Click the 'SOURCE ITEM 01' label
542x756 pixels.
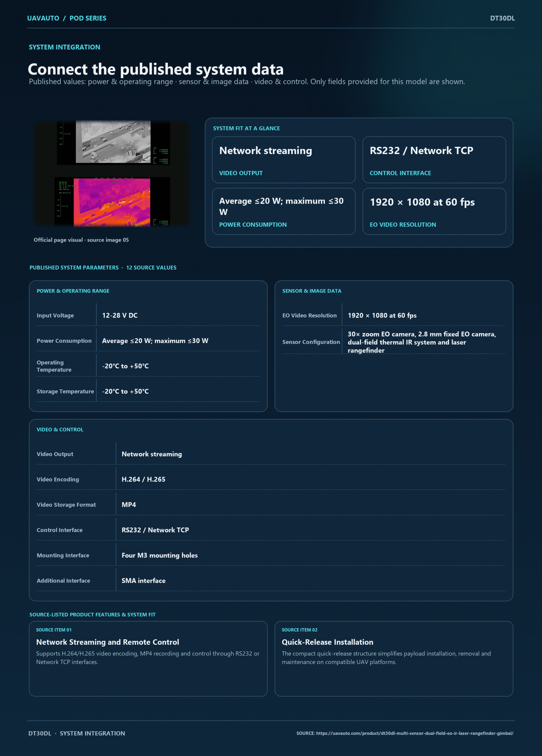click(x=54, y=630)
